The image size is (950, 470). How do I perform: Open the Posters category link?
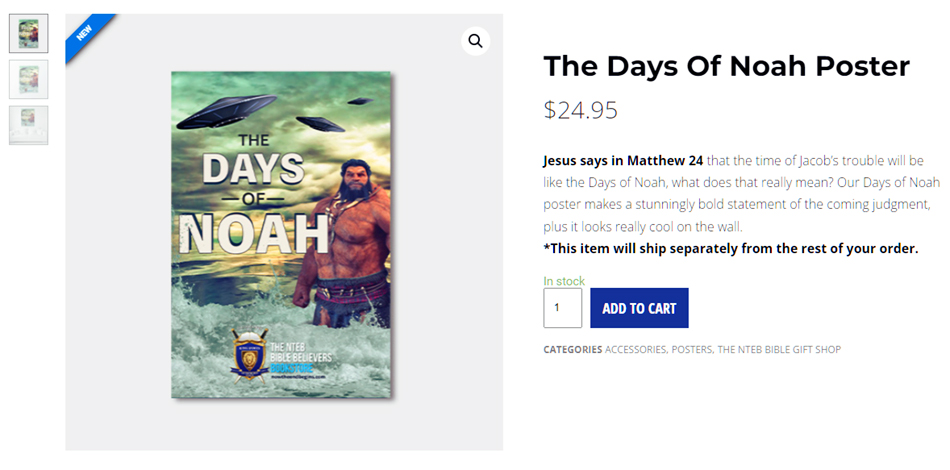click(x=691, y=350)
